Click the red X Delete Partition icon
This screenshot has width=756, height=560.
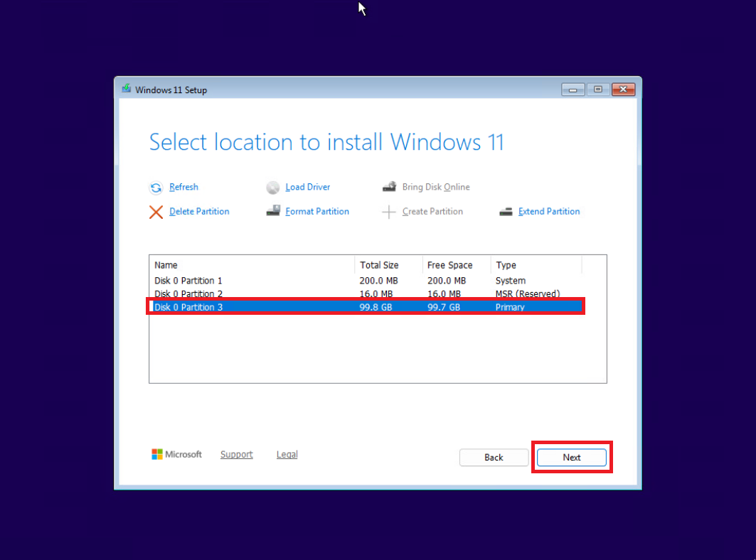coord(156,212)
